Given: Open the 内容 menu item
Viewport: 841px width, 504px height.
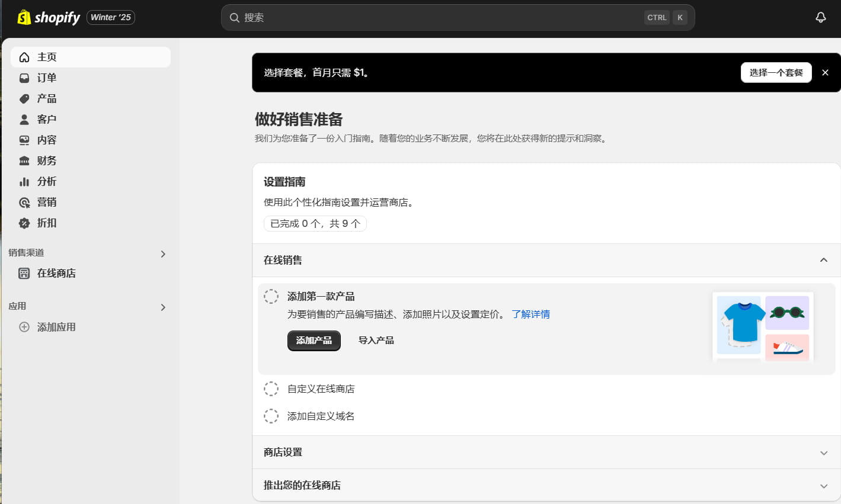Looking at the screenshot, I should [47, 140].
